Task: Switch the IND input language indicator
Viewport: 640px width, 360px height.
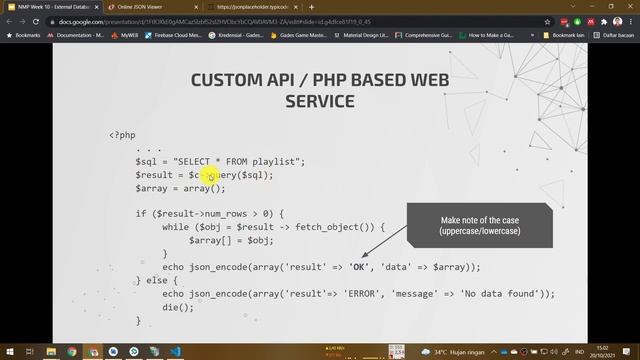Action: (579, 351)
